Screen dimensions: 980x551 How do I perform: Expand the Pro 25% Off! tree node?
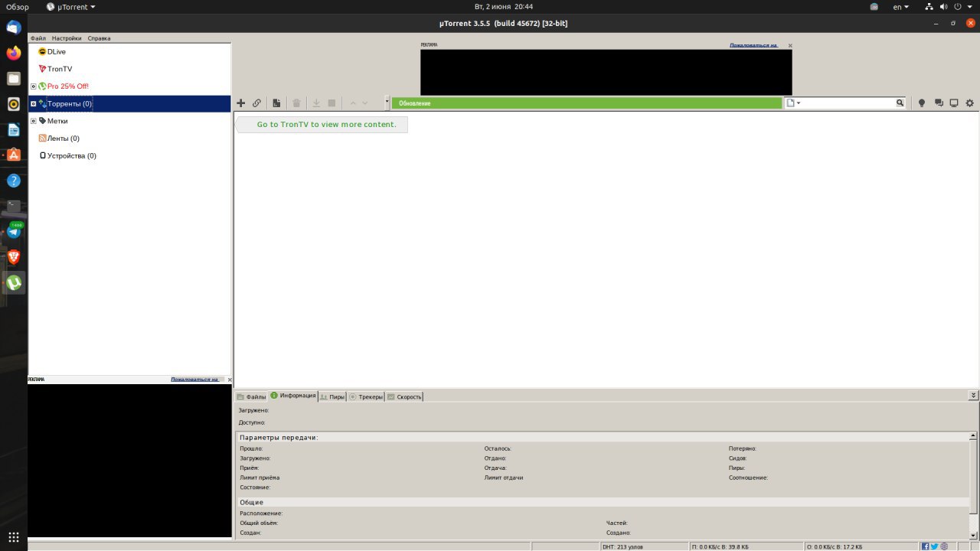pos(33,86)
